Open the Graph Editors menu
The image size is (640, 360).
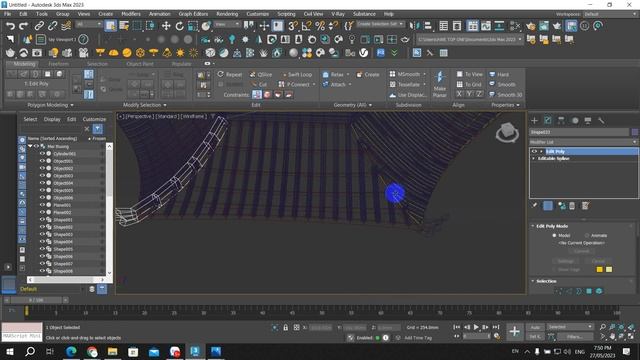click(193, 14)
